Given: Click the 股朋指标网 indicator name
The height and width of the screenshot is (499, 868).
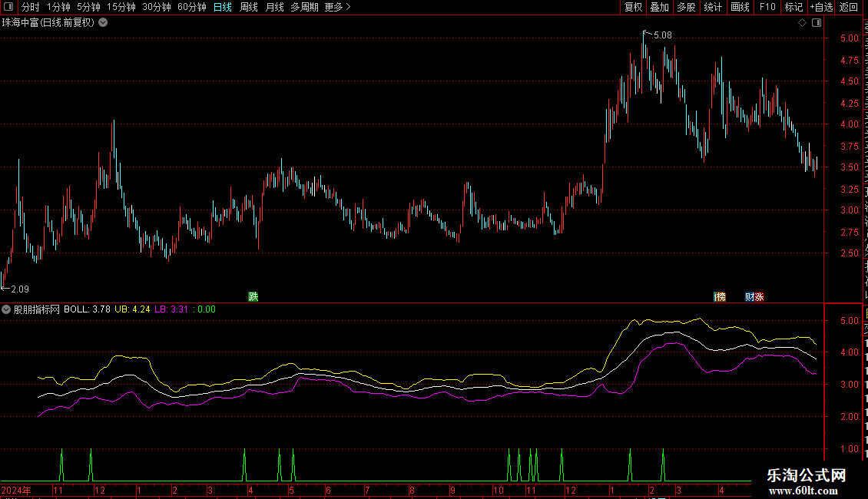Looking at the screenshot, I should click(37, 310).
